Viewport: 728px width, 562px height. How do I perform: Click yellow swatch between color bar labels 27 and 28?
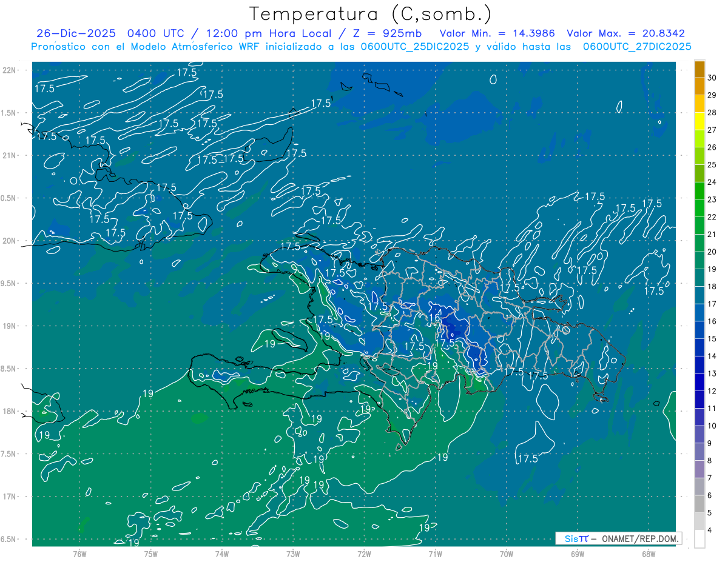tap(699, 121)
